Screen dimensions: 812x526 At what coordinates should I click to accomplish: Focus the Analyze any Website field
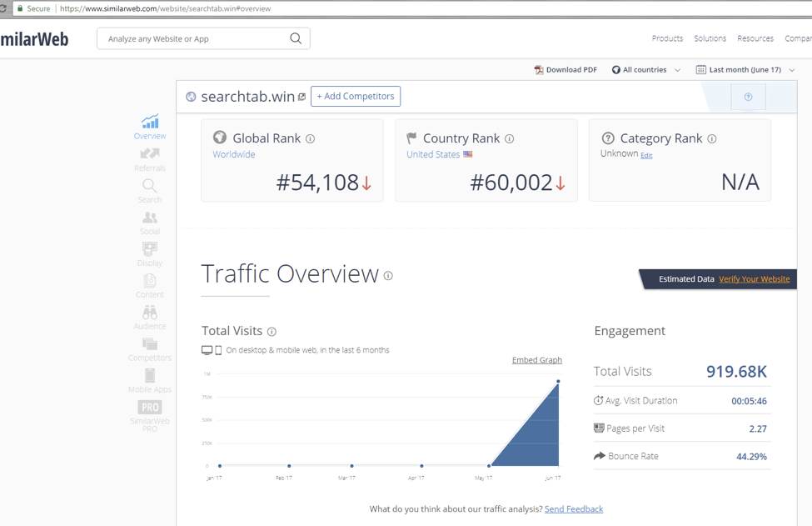[x=203, y=38]
